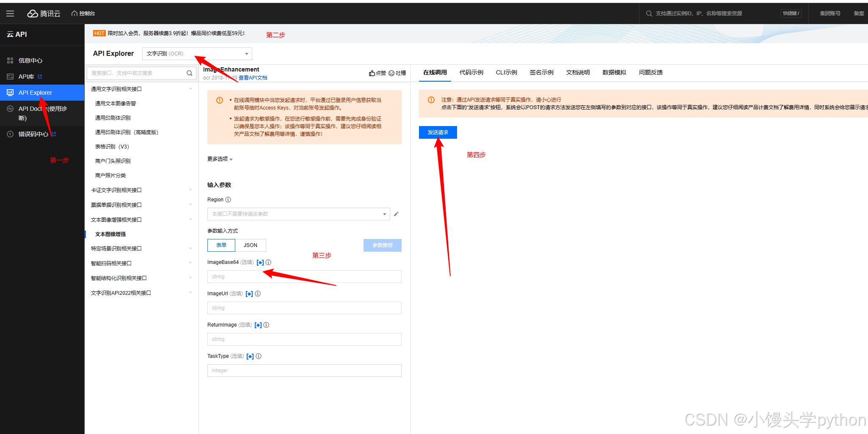
Task: Click the ReturnImage string input
Action: (x=304, y=339)
